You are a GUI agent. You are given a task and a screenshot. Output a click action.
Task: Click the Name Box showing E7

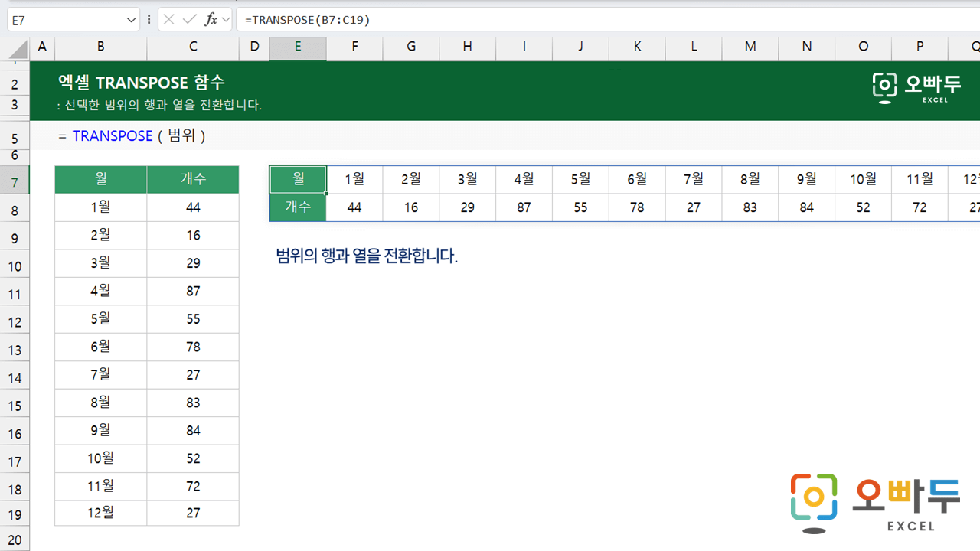coord(65,20)
